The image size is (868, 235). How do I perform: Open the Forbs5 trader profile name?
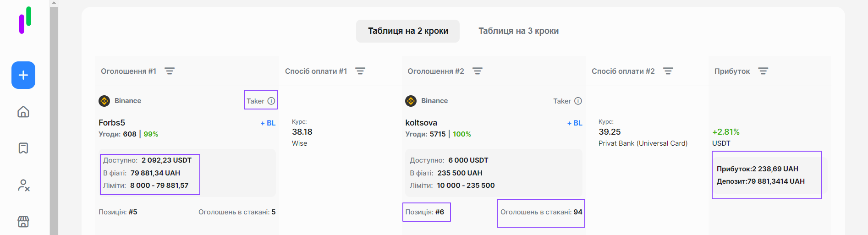(112, 123)
